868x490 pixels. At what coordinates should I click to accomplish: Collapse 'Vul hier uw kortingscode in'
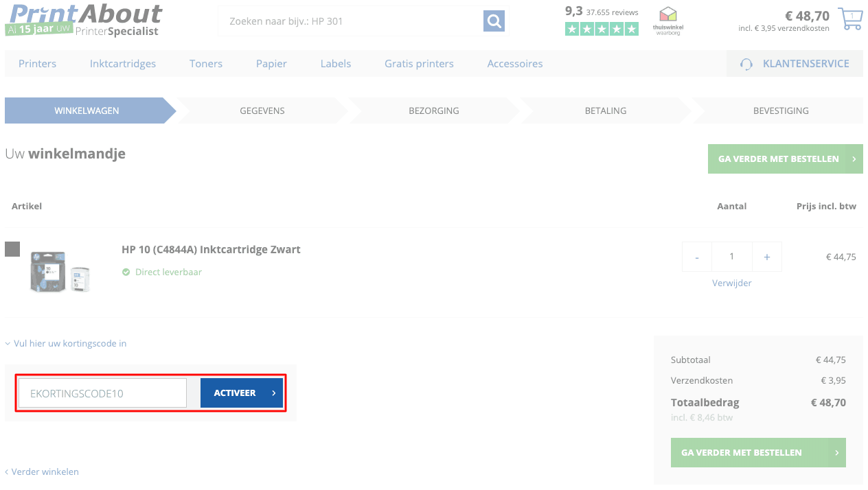(66, 343)
